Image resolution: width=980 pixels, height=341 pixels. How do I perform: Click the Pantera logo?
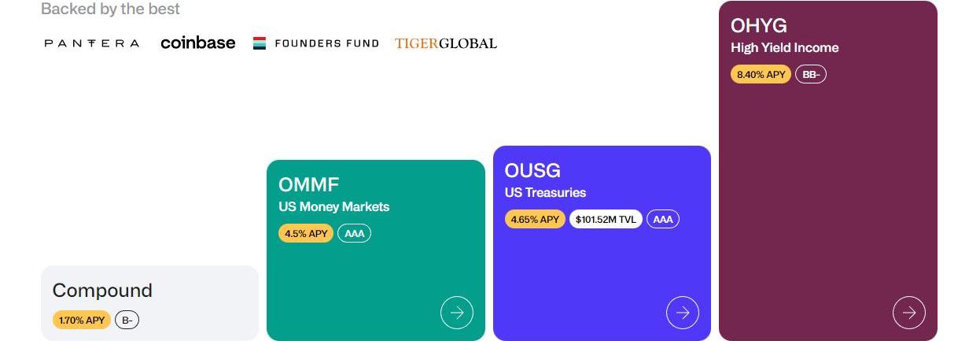tap(92, 43)
